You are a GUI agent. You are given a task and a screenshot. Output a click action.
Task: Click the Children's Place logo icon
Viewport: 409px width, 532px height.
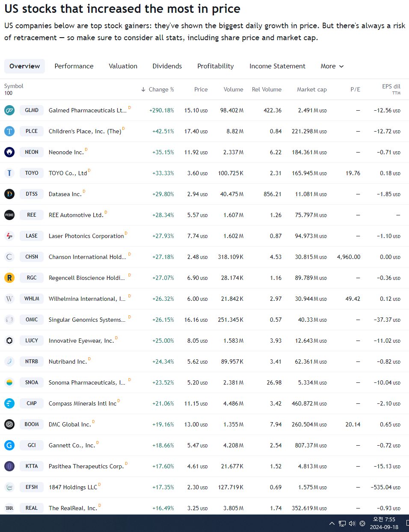(x=9, y=131)
